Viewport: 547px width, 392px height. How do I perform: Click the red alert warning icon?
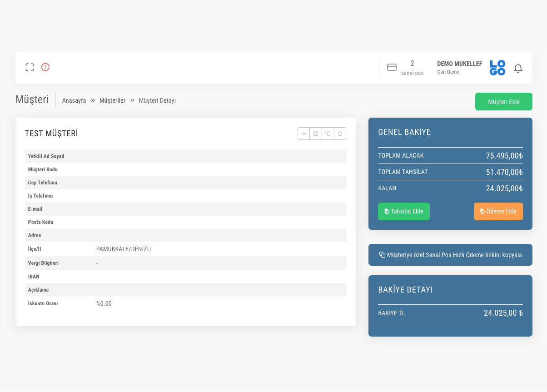pos(45,67)
